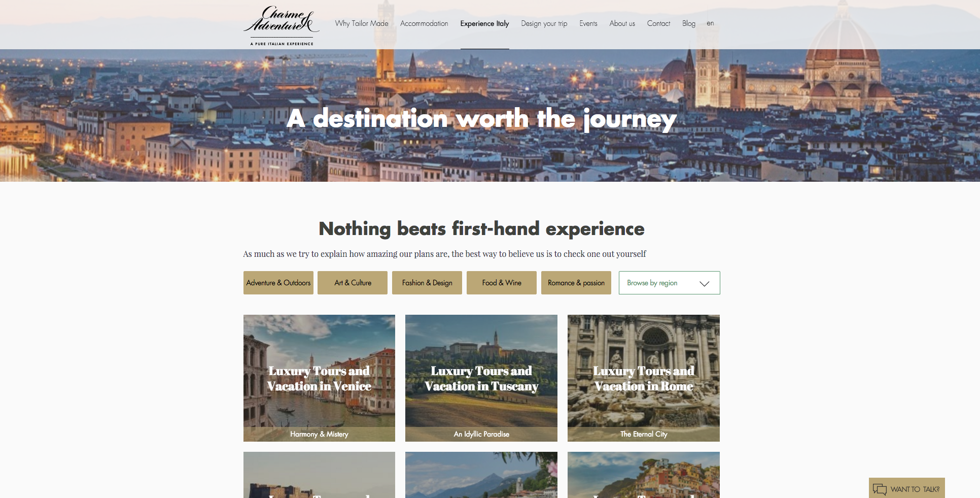Open the About us page
This screenshot has height=498, width=980.
622,23
